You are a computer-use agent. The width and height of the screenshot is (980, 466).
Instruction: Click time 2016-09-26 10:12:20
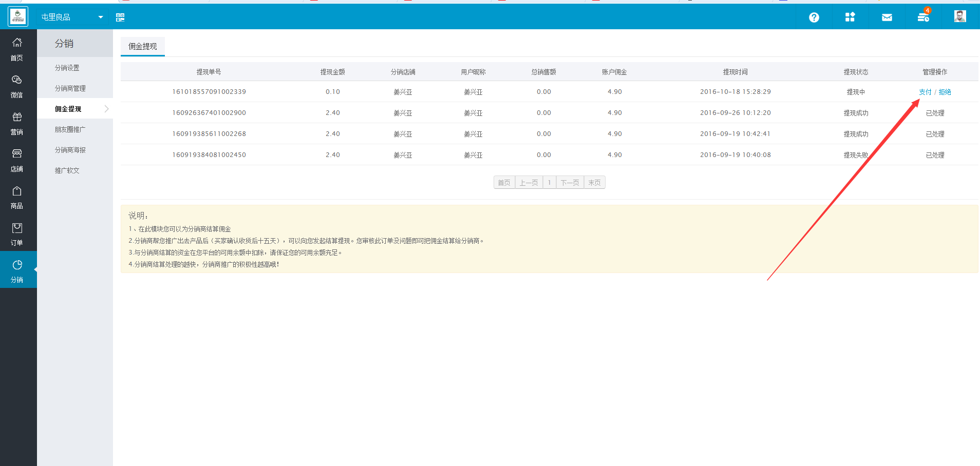(736, 113)
